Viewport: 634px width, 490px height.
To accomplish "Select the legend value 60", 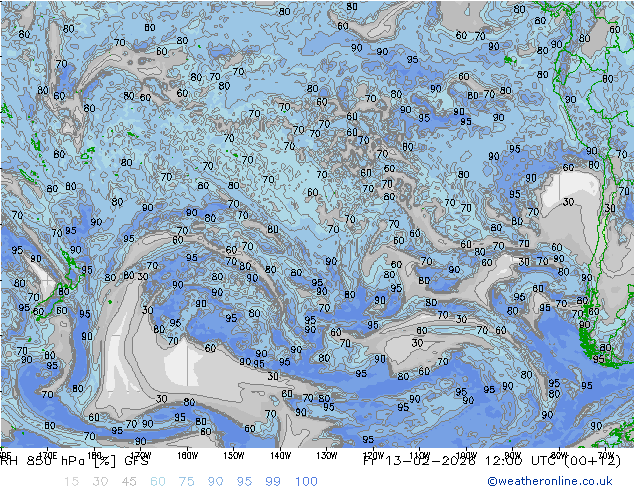I will pos(158,481).
